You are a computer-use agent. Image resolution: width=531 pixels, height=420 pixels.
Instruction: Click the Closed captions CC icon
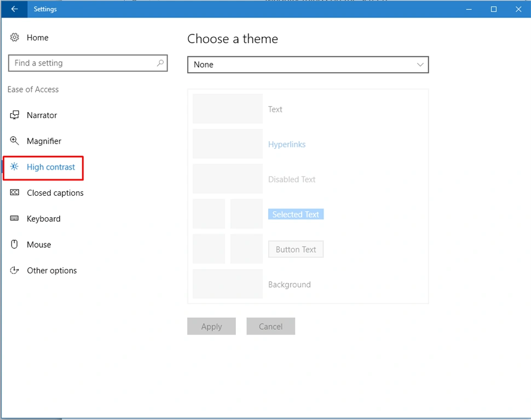click(x=15, y=192)
